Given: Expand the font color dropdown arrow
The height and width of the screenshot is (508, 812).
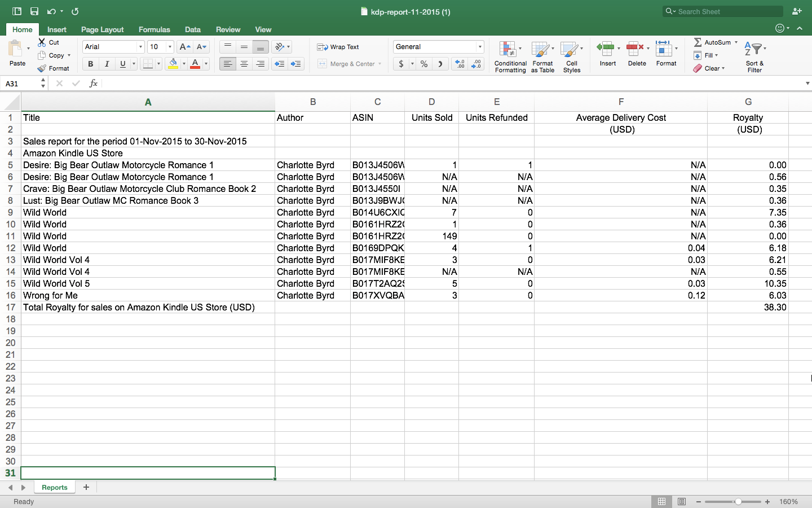Looking at the screenshot, I should coord(206,64).
